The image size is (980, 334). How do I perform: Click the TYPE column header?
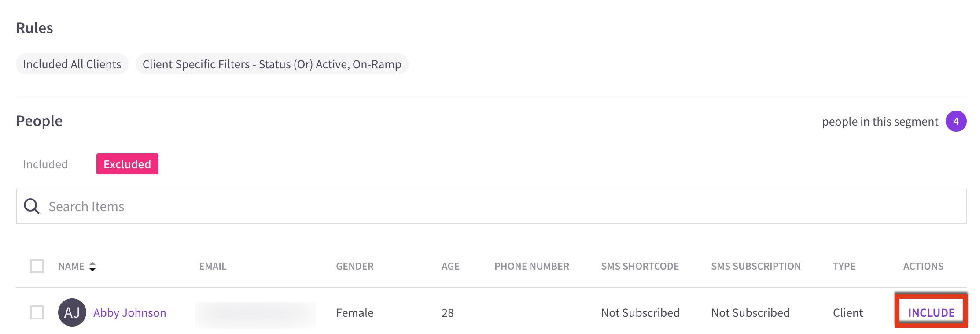pyautogui.click(x=844, y=266)
